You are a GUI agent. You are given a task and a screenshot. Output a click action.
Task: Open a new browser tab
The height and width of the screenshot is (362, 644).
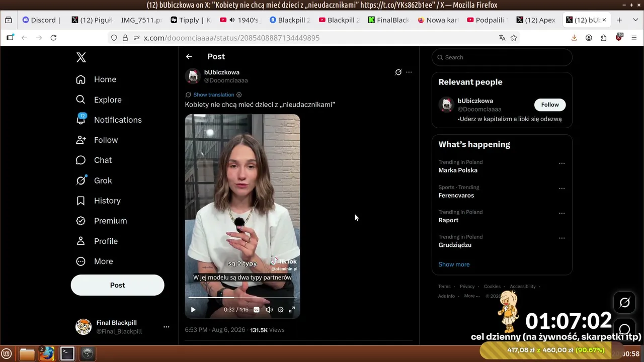point(619,20)
